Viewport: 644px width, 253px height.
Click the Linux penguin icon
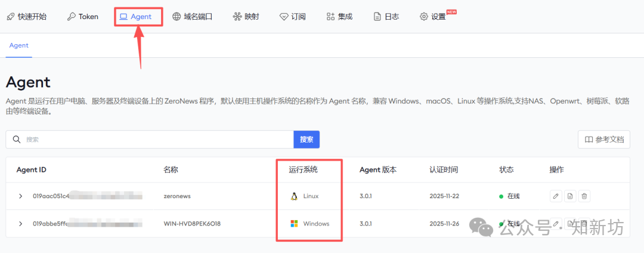293,196
